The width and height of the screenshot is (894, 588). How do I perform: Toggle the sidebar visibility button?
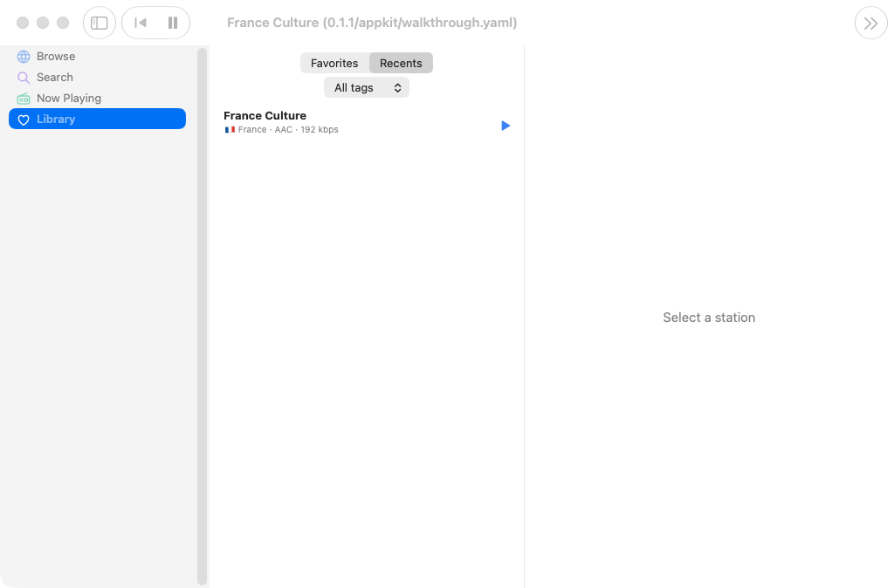100,23
